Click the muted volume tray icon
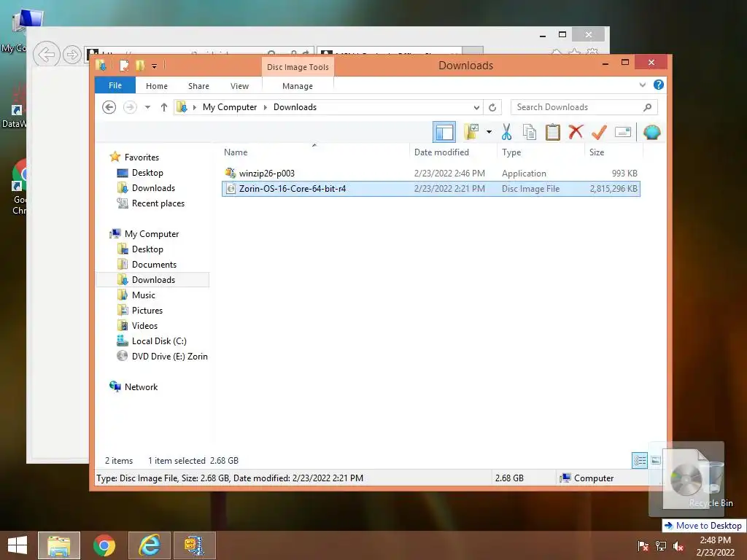Screen dimensions: 747x560 (x=678, y=546)
